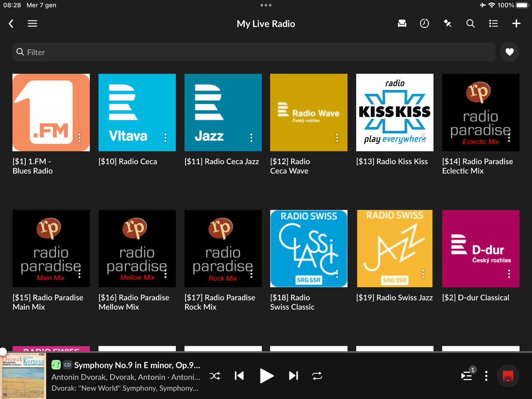Viewport: 532px width, 399px height.
Task: Open the zones sofa icon
Action: (402, 24)
